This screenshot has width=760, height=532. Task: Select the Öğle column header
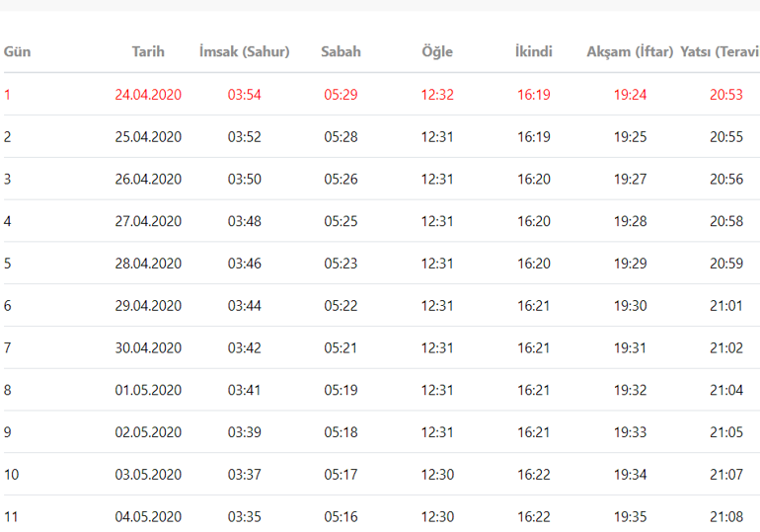click(x=437, y=51)
